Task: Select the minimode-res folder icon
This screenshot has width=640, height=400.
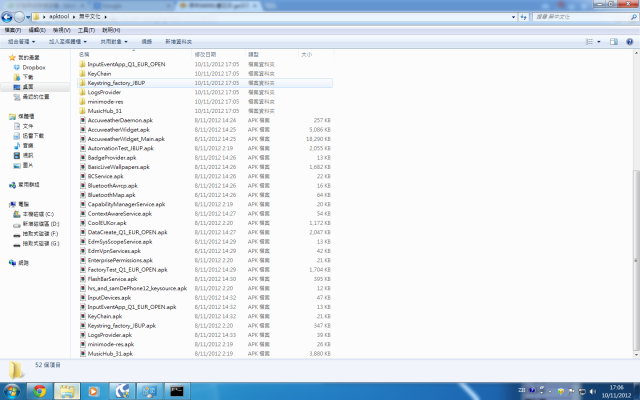Action: coord(82,102)
